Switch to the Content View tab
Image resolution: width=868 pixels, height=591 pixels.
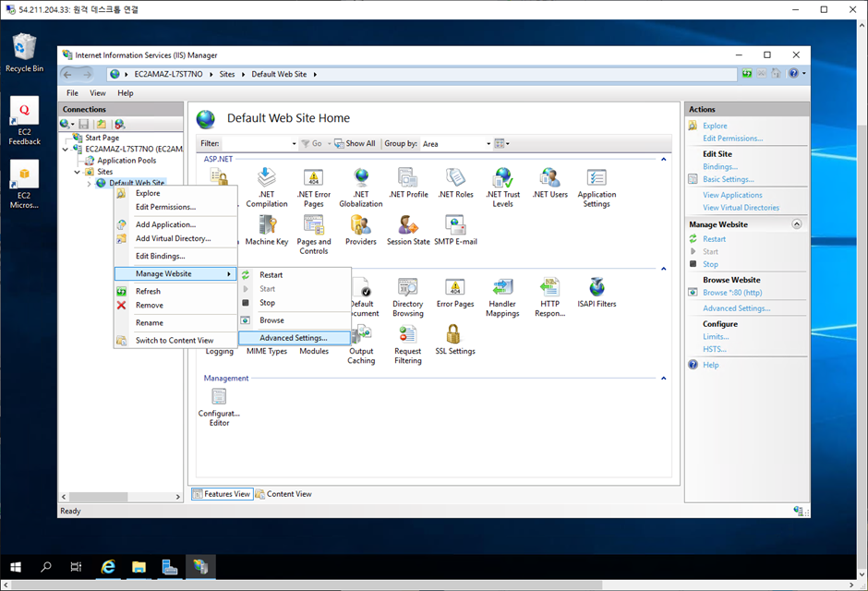pos(283,494)
